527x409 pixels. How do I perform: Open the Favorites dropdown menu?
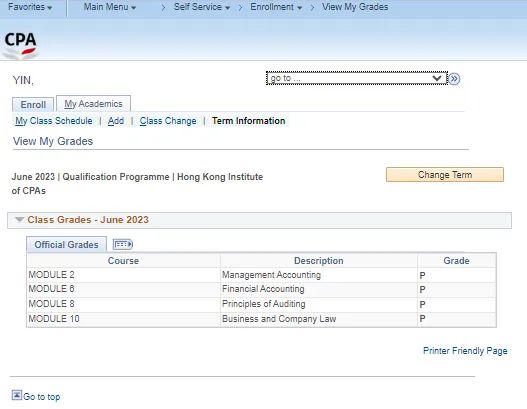click(30, 7)
